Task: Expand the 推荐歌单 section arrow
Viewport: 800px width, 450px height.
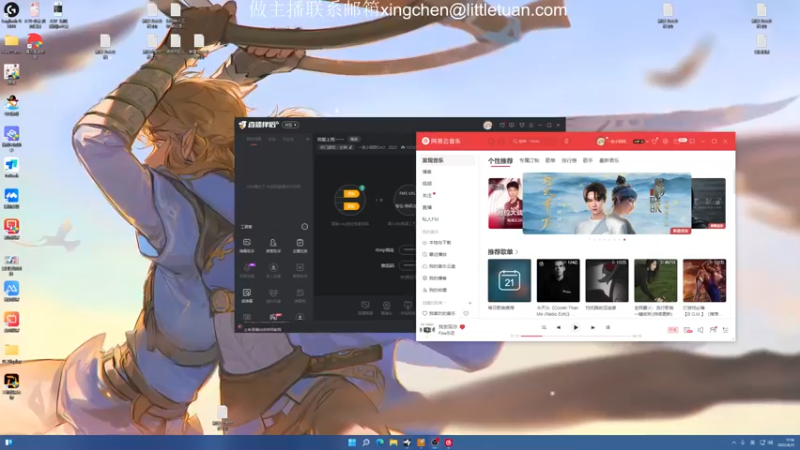Action: [x=517, y=252]
